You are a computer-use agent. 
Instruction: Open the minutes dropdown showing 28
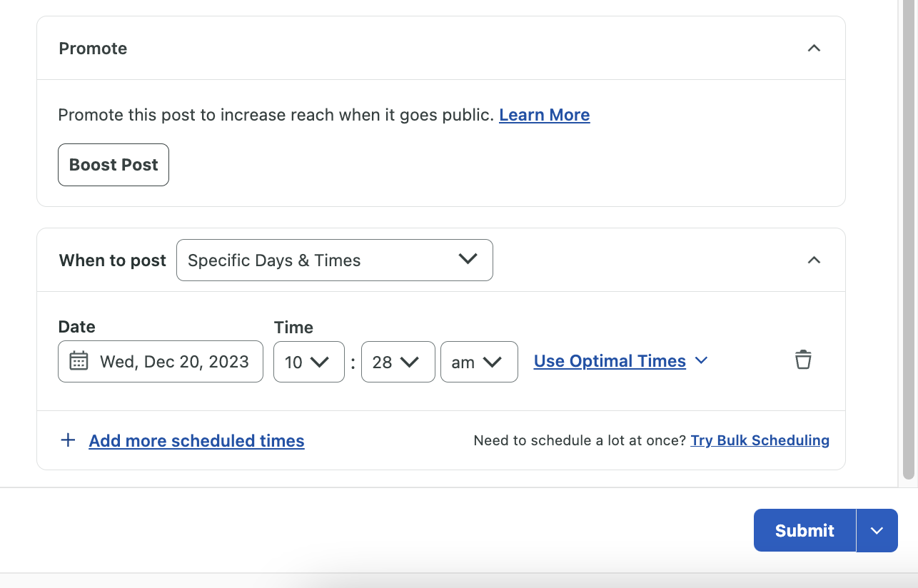(398, 362)
